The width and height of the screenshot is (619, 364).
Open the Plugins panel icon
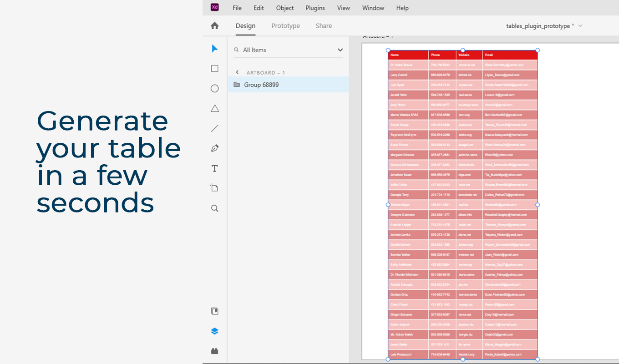215,351
